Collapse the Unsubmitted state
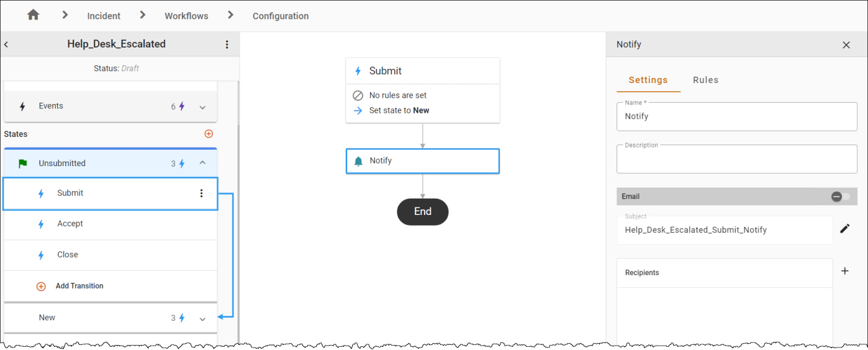 [203, 163]
